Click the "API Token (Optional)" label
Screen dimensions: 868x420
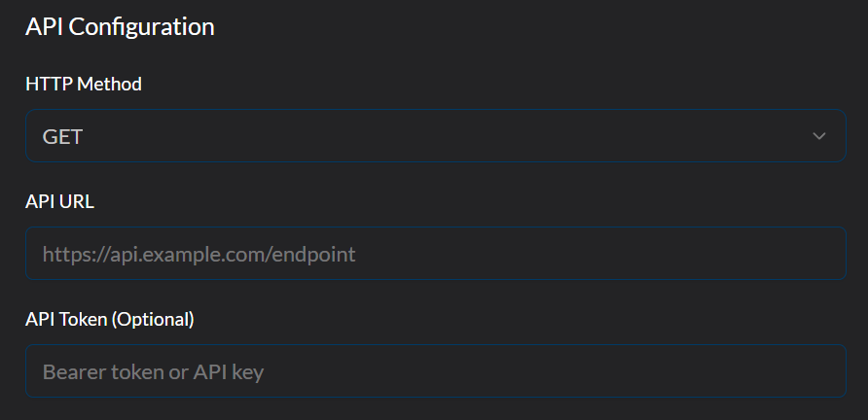pos(110,319)
